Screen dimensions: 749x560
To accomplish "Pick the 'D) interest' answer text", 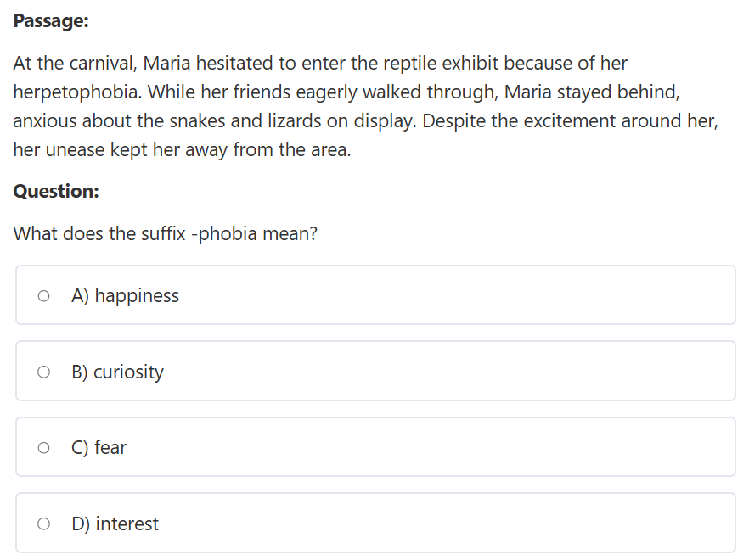I will click(x=115, y=524).
